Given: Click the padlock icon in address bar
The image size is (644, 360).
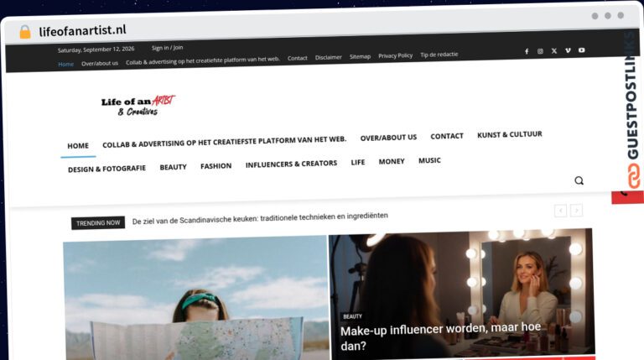Looking at the screenshot, I should 25,32.
